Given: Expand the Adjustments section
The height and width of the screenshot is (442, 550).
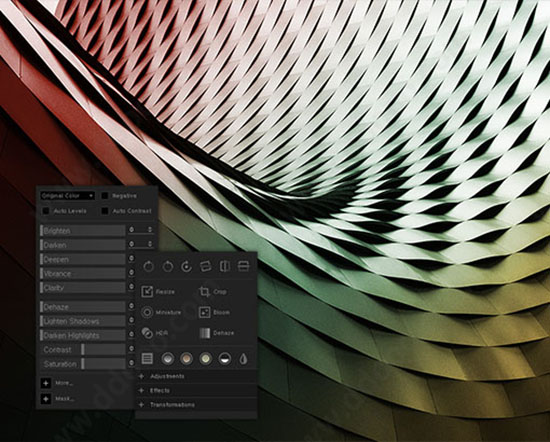Looking at the screenshot, I should point(196,376).
